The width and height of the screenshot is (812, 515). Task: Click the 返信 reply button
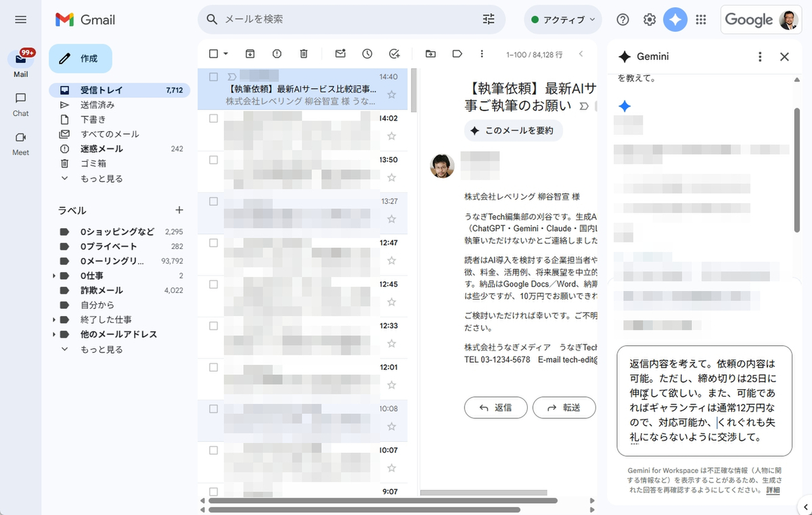point(495,407)
